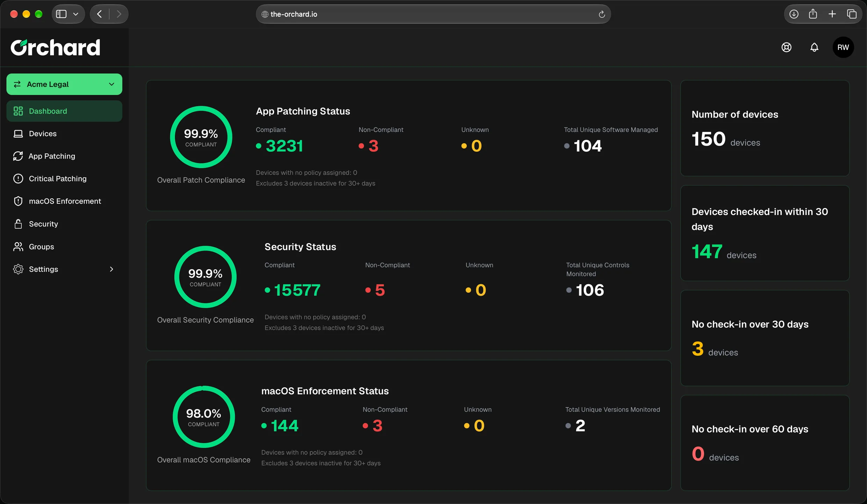This screenshot has height=504, width=867.
Task: Click the App Patching compliant count 3231
Action: click(x=284, y=146)
